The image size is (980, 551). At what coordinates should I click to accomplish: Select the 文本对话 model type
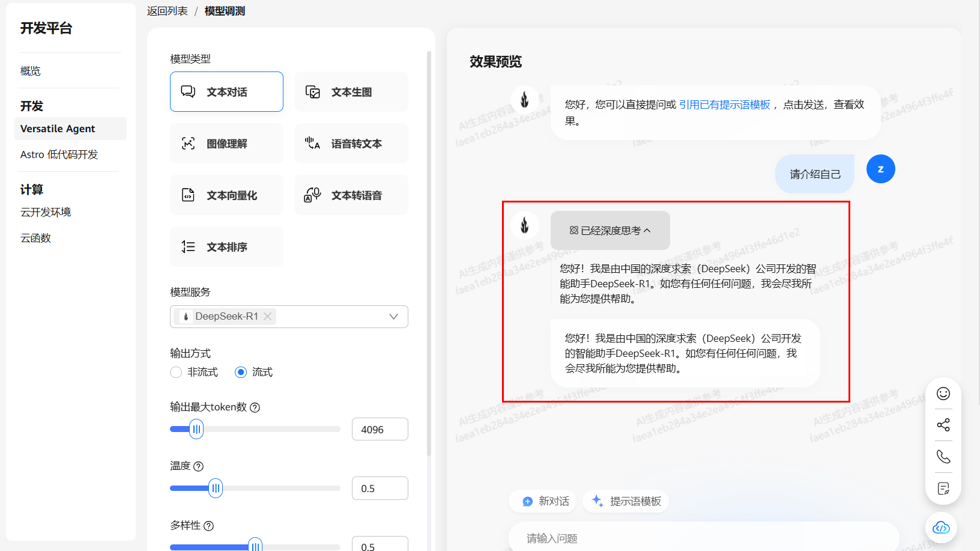point(226,91)
